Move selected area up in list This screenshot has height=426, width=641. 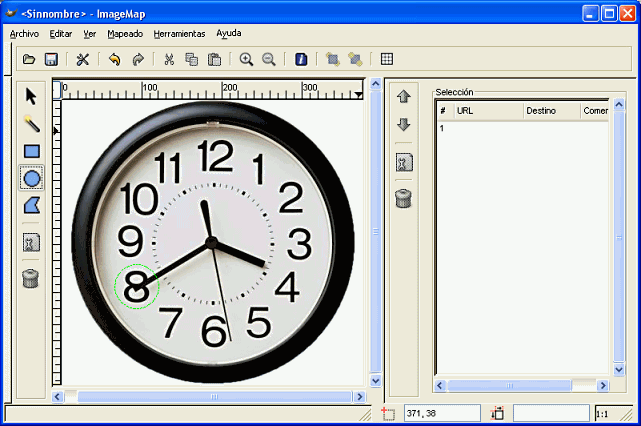[404, 97]
